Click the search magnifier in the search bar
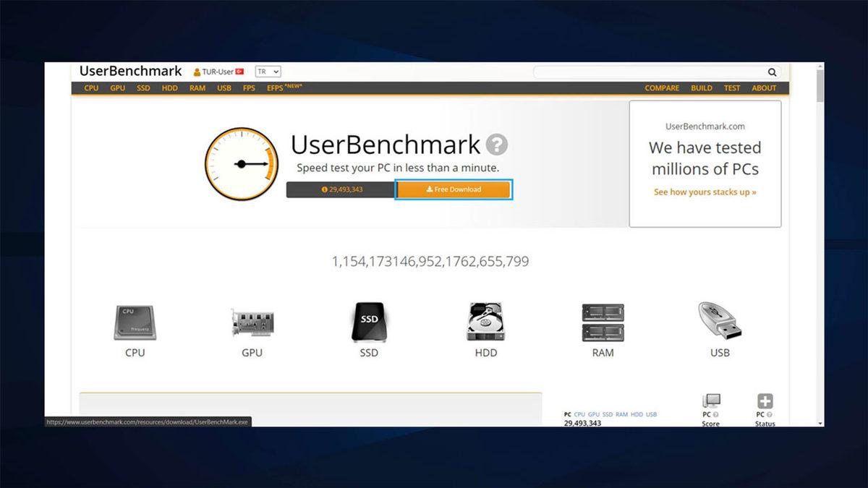The height and width of the screenshot is (488, 868). [x=771, y=72]
